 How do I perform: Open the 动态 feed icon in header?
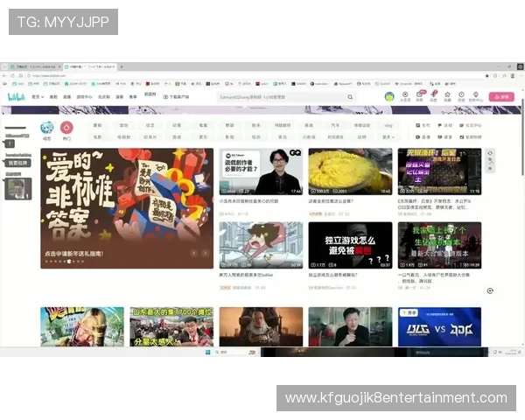pos(434,96)
